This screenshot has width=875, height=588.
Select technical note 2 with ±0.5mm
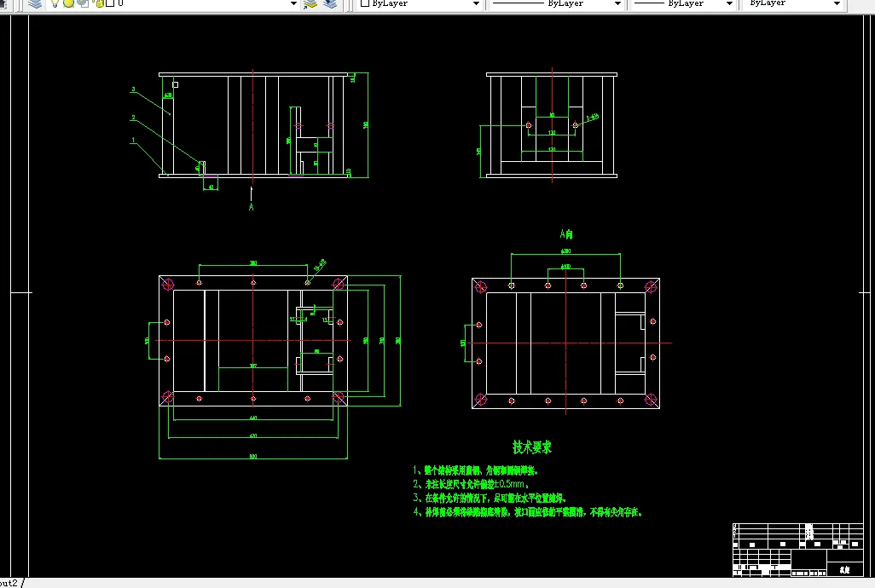click(471, 484)
